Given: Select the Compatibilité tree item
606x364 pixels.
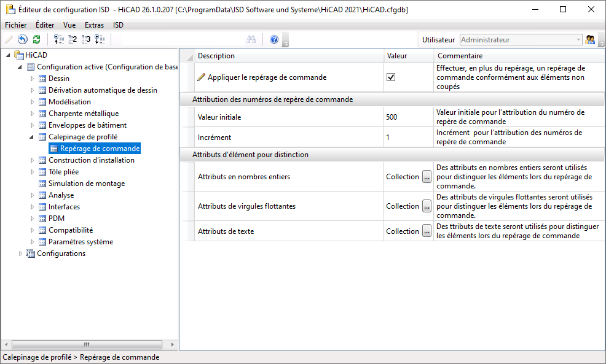Looking at the screenshot, I should 71,230.
